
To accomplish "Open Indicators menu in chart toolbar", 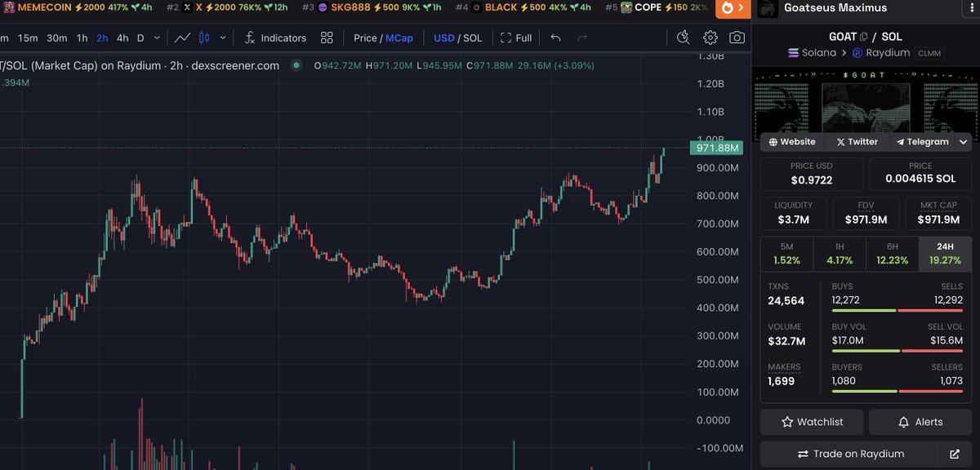I will click(x=275, y=38).
